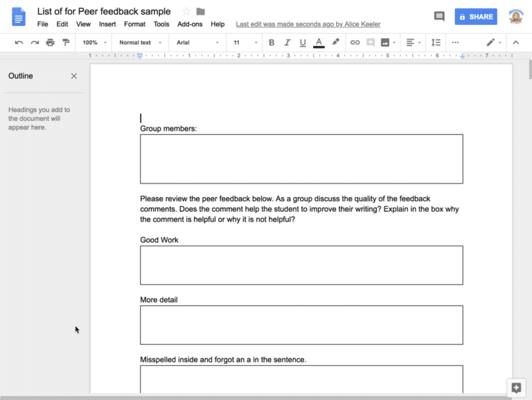
Task: Click the Explore button at bottom right
Action: [x=516, y=388]
